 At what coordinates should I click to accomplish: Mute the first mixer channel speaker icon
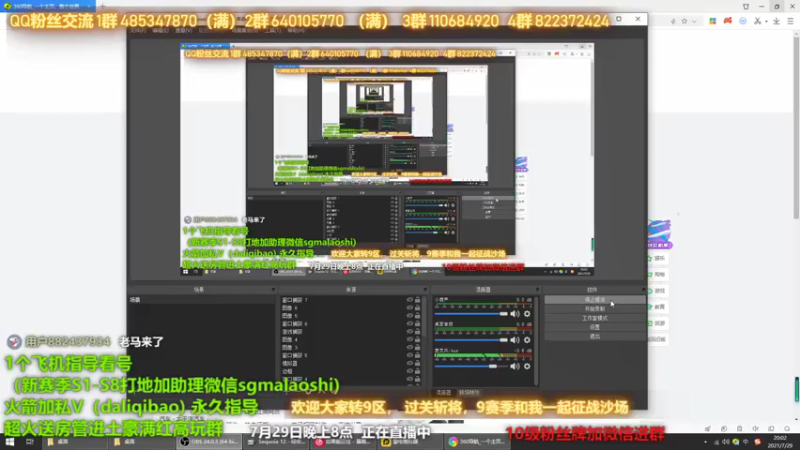tap(515, 314)
